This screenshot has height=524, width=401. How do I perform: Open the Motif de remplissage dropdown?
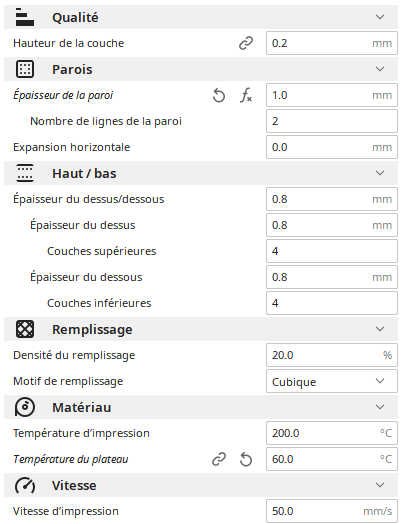(332, 381)
